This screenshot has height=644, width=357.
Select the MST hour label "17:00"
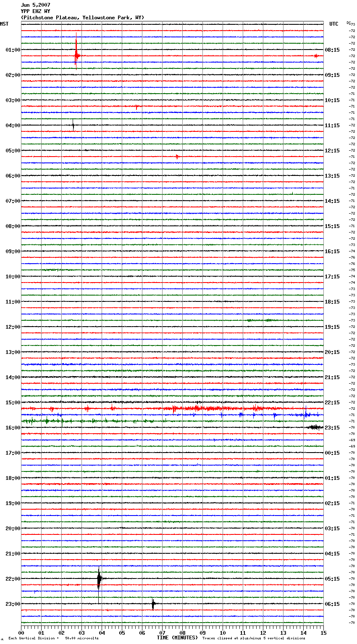pos(13,453)
